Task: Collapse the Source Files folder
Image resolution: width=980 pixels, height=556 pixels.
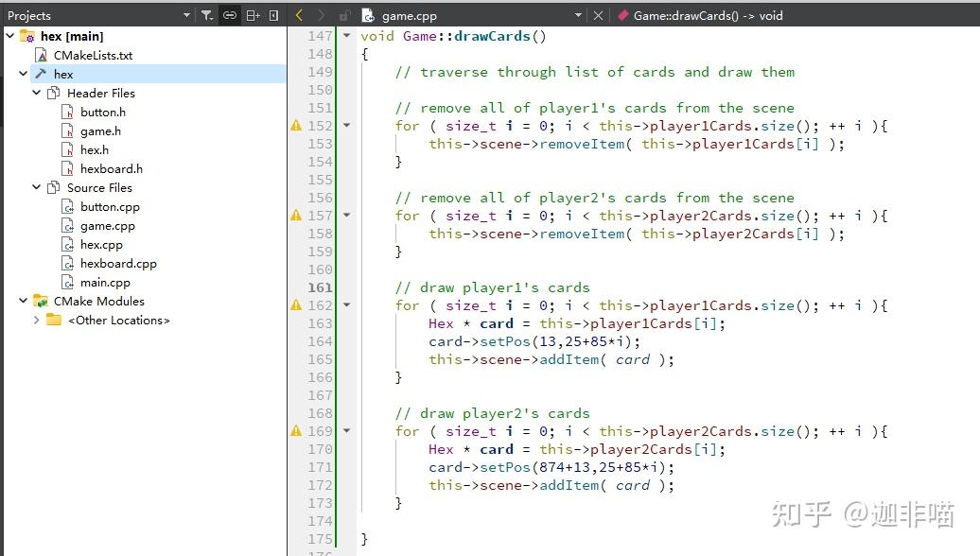Action: point(36,187)
